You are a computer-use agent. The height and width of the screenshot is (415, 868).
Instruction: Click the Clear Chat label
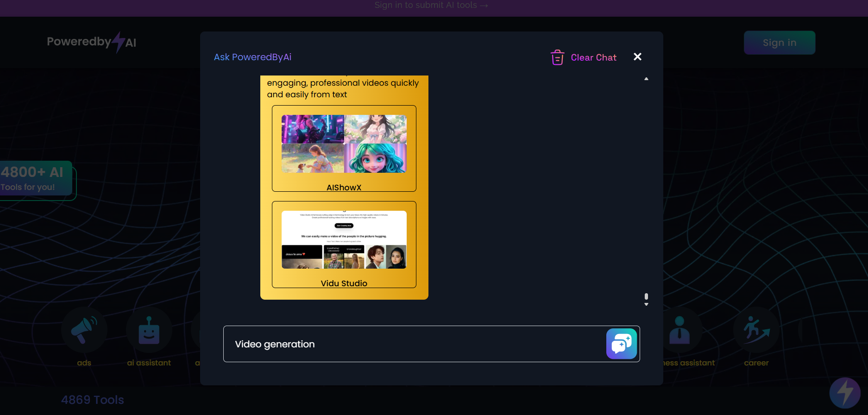point(593,57)
